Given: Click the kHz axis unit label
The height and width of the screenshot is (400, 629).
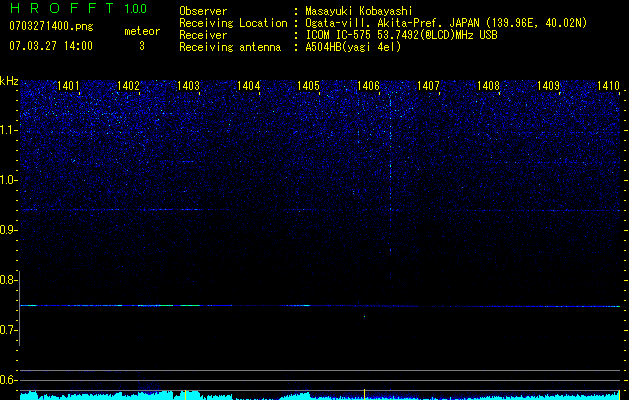Looking at the screenshot, I should 9,81.
